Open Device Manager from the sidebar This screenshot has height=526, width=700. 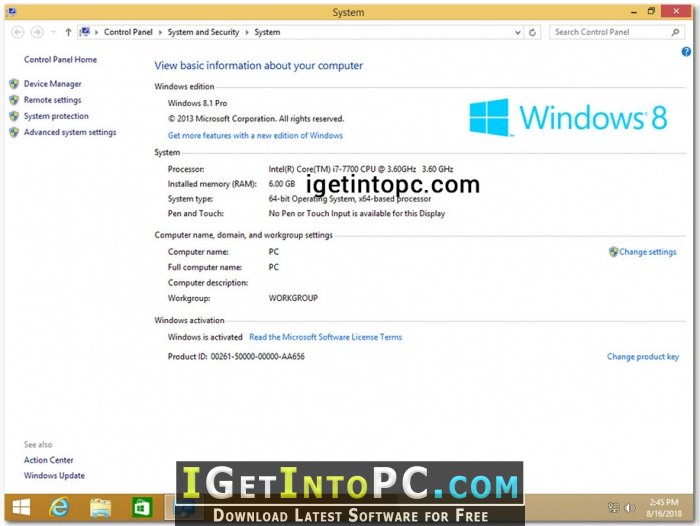[x=52, y=84]
